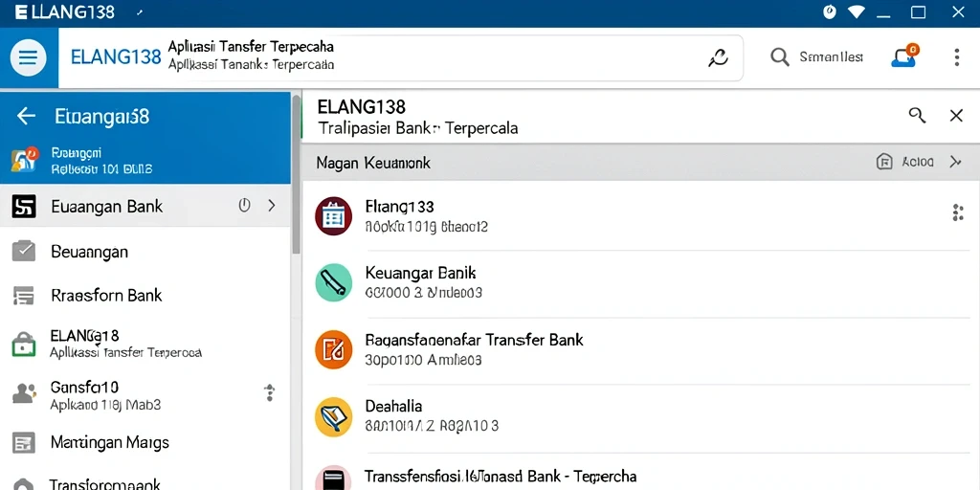Click the orange icon for Transfer Bank
980x490 pixels.
[333, 349]
